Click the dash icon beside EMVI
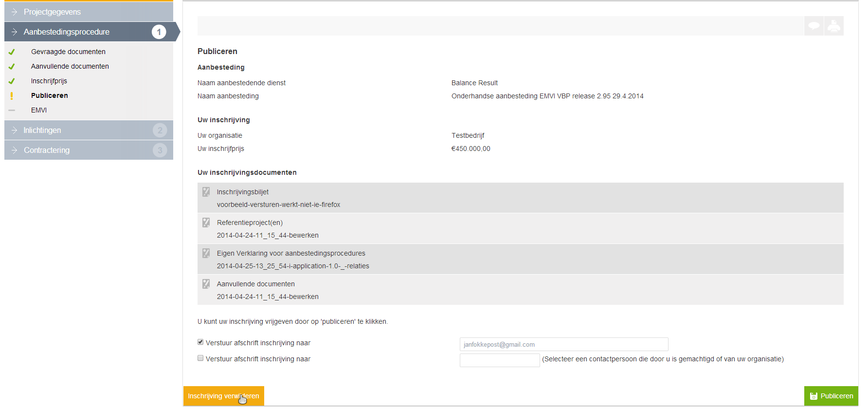This screenshot has height=410, width=868. point(12,110)
